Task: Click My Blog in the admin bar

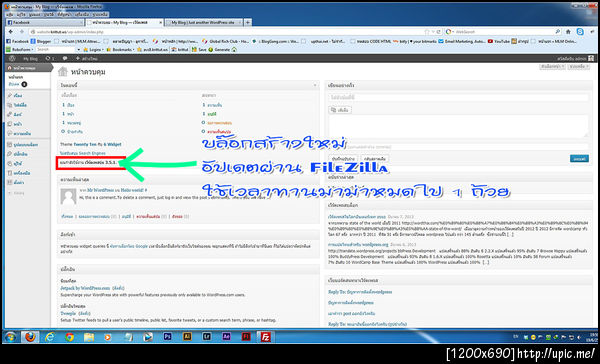Action: pos(31,59)
